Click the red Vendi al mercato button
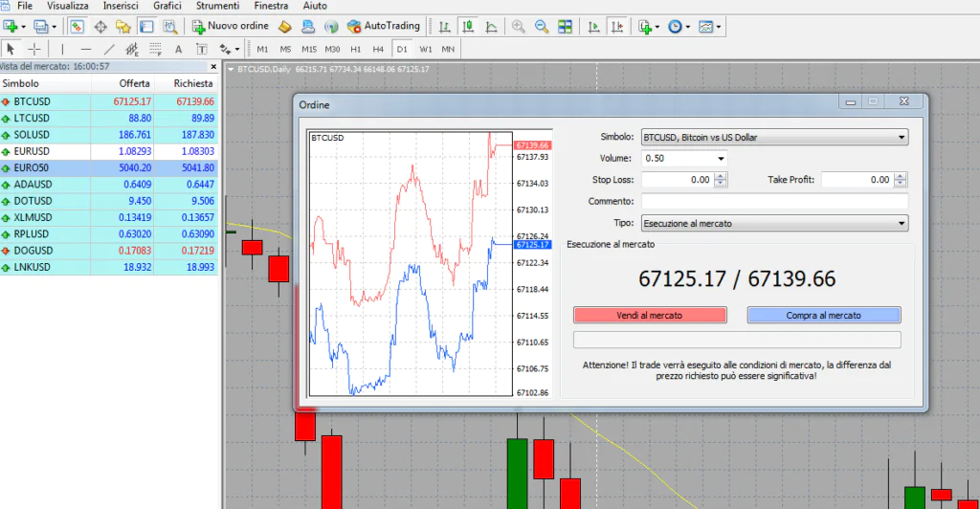Viewport: 980px width, 509px height. click(650, 316)
